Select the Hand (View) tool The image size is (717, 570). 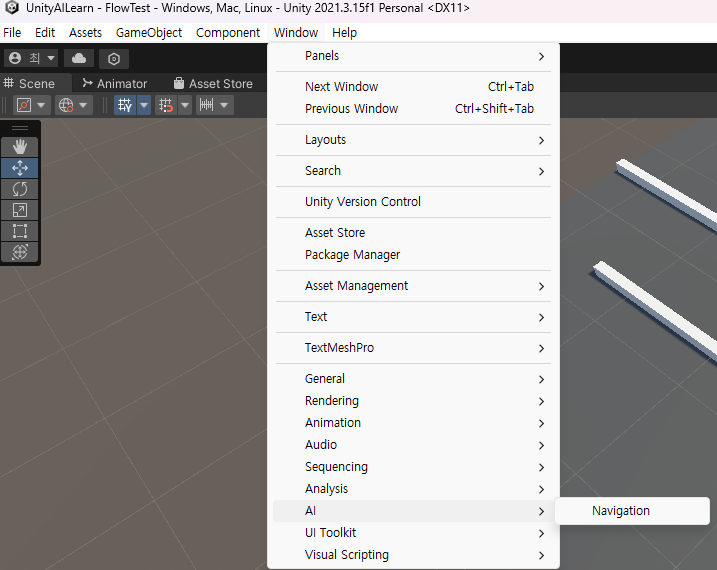[x=20, y=147]
